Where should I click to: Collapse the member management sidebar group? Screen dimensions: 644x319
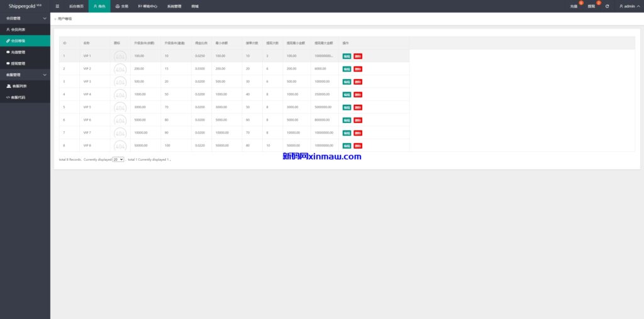[44, 18]
